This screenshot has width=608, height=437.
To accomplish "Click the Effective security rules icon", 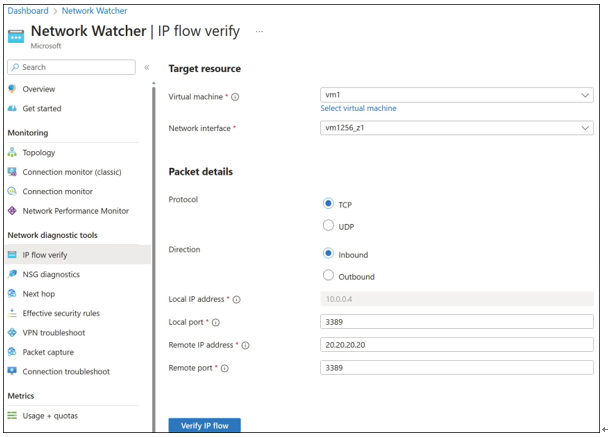I will pos(12,313).
